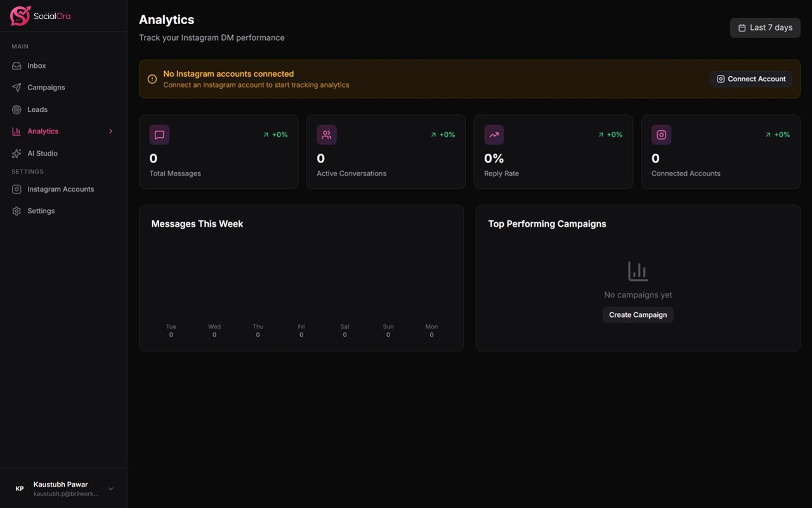
Task: Open AI Studio via its sidebar icon
Action: click(16, 153)
